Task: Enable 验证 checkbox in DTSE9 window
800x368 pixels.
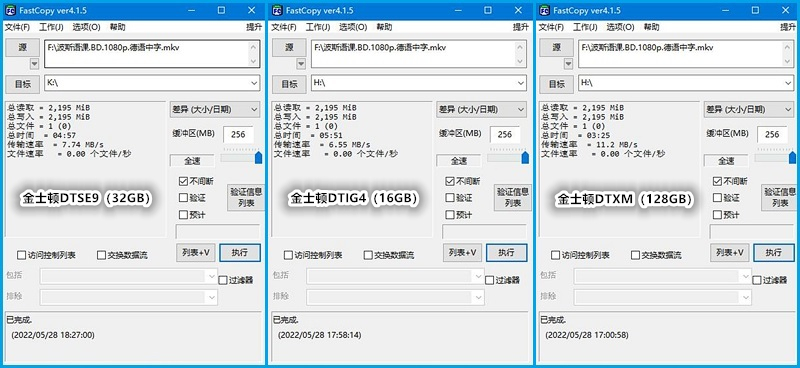Action: (183, 198)
